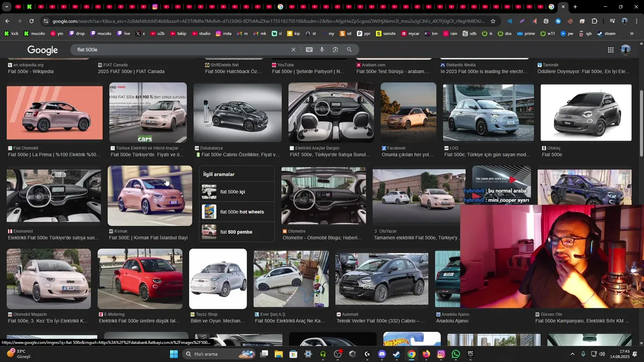Screen dimensions: 644x362
Task: Open the prime bookmark
Action: pyautogui.click(x=525, y=34)
